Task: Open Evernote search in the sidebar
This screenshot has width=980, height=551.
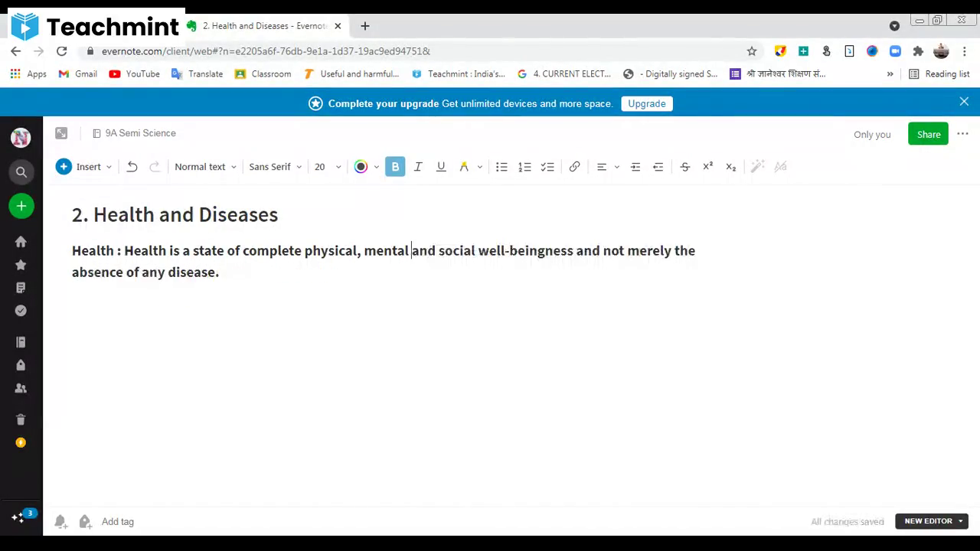Action: 21,171
